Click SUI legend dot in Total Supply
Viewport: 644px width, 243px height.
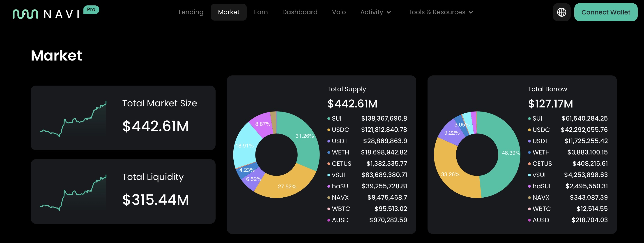(329, 119)
